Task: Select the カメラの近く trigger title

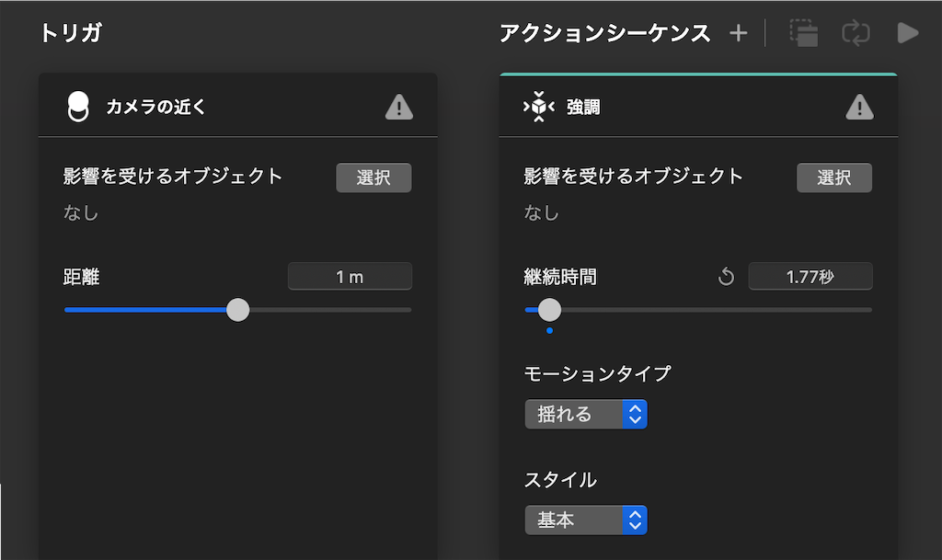Action: coord(156,108)
